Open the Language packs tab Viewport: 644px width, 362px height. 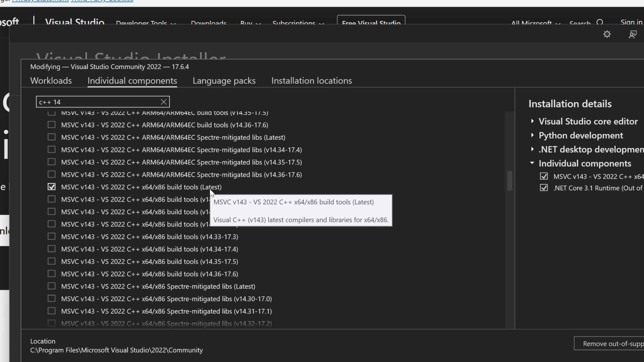[x=224, y=81]
